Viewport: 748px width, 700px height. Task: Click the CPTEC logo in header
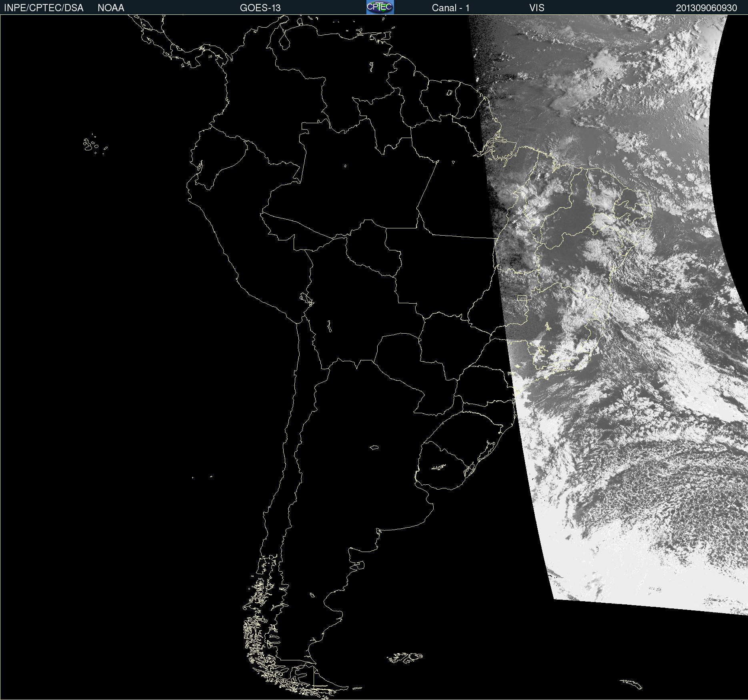click(380, 7)
